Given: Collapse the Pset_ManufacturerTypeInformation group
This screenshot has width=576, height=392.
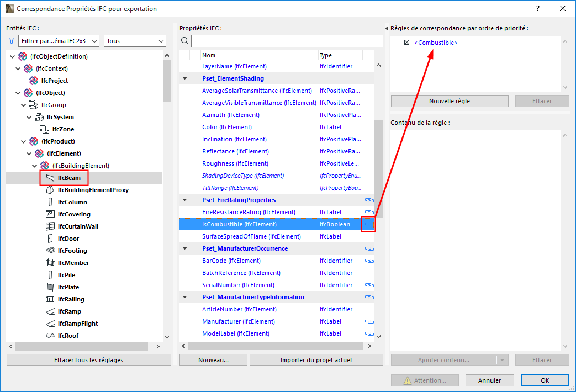Looking at the screenshot, I should 185,297.
